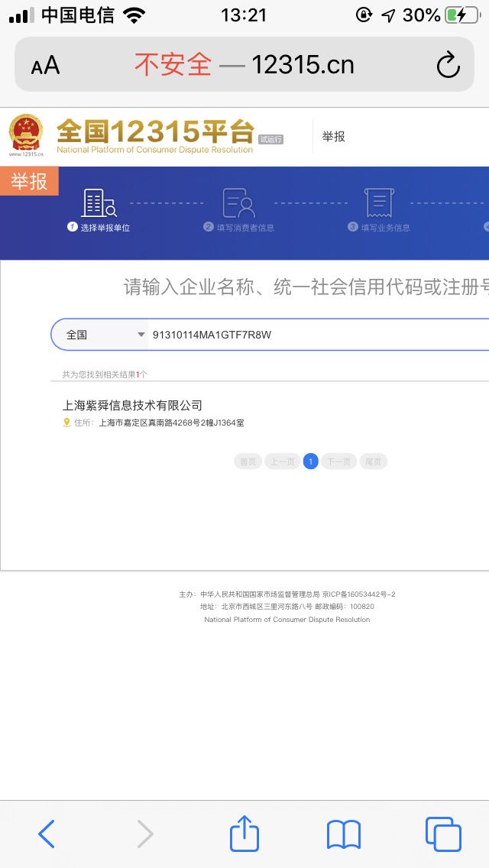
Task: Open the 举报 header menu item
Action: click(334, 136)
